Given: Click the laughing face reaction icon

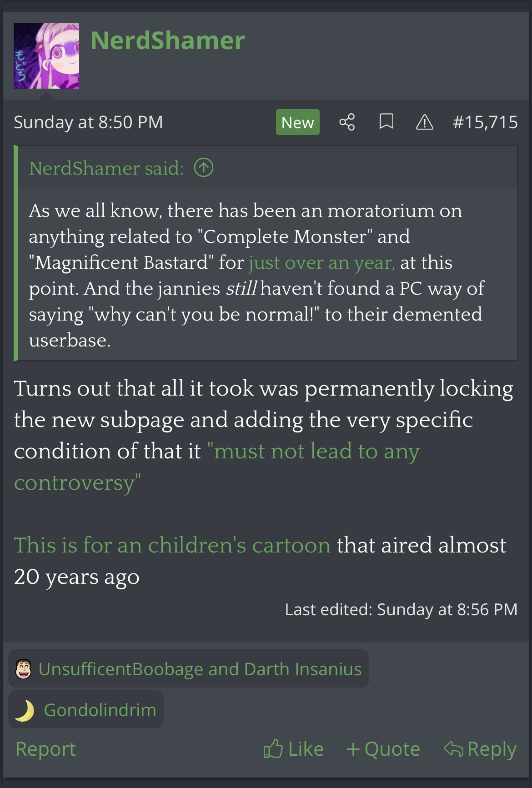Looking at the screenshot, I should coord(24,669).
